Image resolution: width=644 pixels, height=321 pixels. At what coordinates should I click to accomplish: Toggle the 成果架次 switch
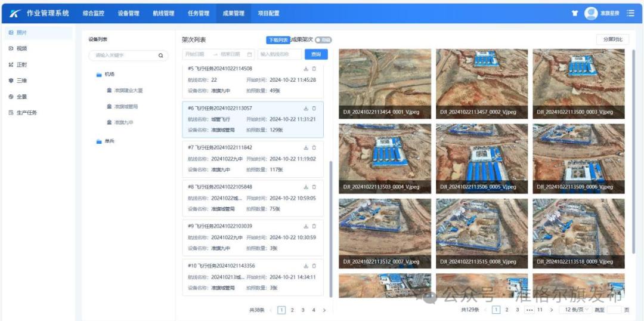click(x=323, y=40)
